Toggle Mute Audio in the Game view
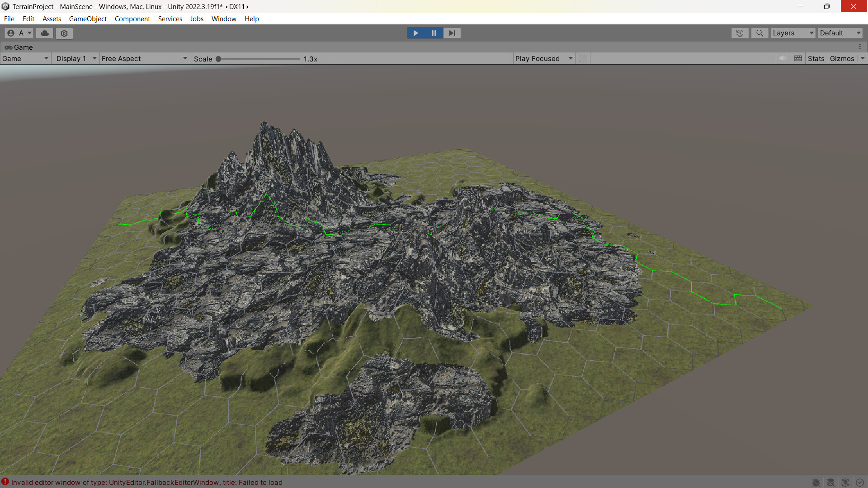The height and width of the screenshot is (488, 868). 783,58
